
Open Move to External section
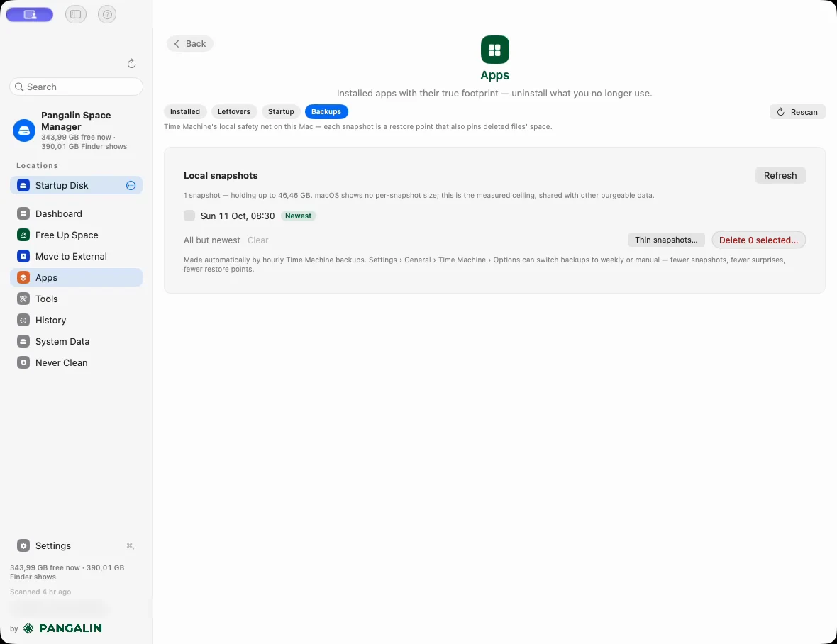click(x=77, y=256)
